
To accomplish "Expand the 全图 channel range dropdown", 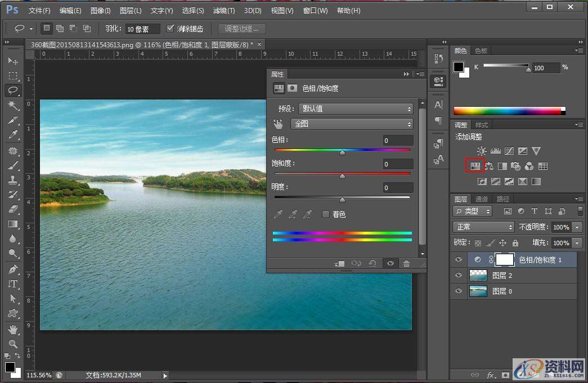I will (352, 124).
